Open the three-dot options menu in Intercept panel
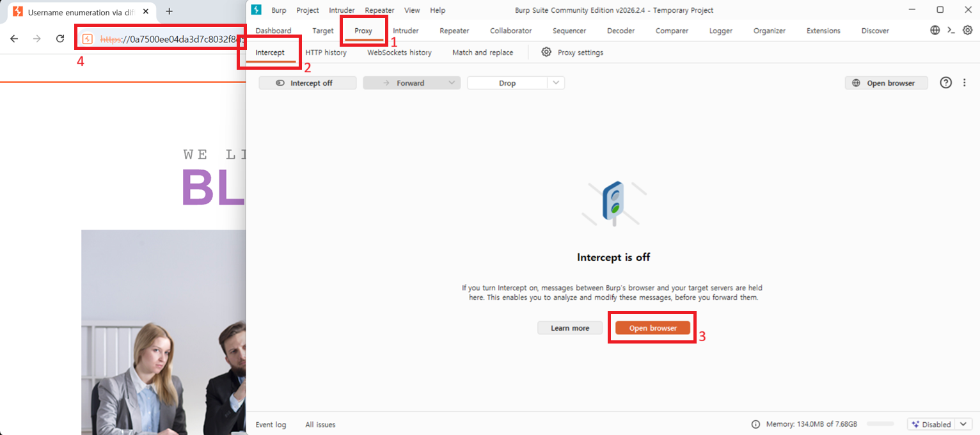This screenshot has width=980, height=435. [965, 83]
